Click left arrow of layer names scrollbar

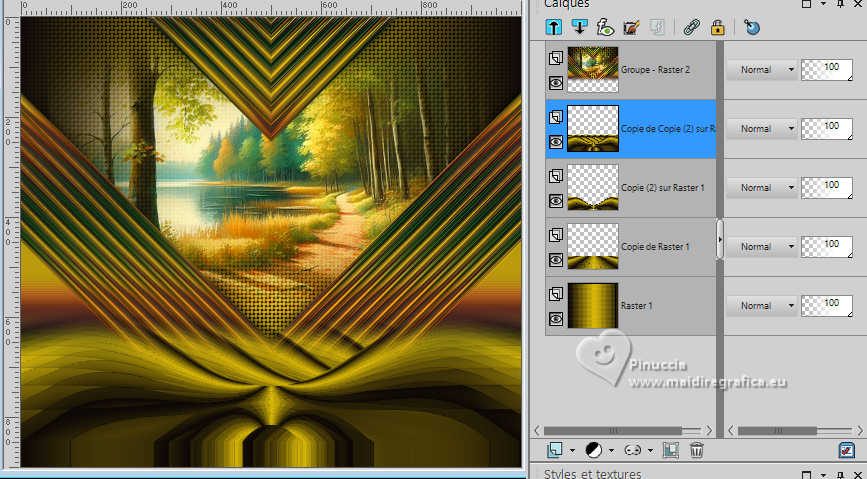click(x=536, y=430)
